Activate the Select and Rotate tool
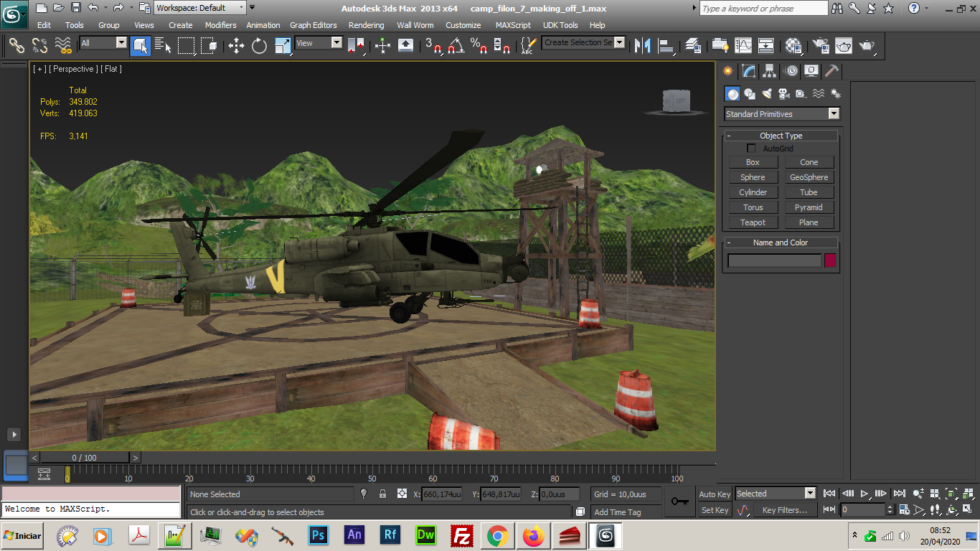 [x=259, y=46]
